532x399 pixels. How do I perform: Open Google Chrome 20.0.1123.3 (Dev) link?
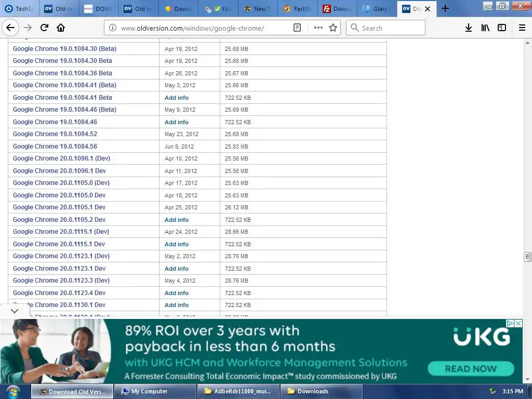tap(61, 281)
